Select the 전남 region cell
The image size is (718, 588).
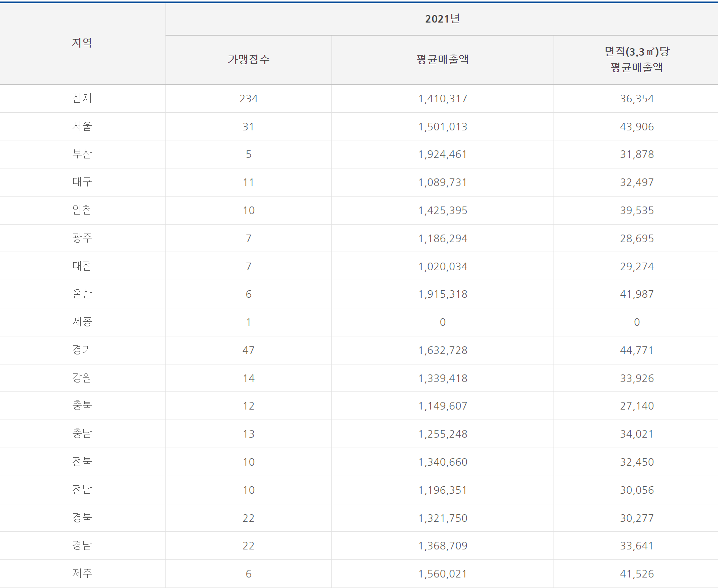click(82, 490)
